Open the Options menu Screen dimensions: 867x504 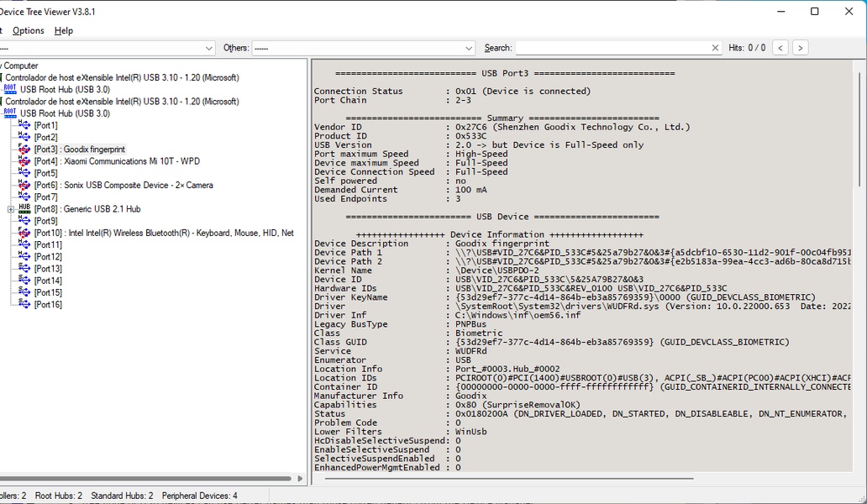tap(29, 30)
